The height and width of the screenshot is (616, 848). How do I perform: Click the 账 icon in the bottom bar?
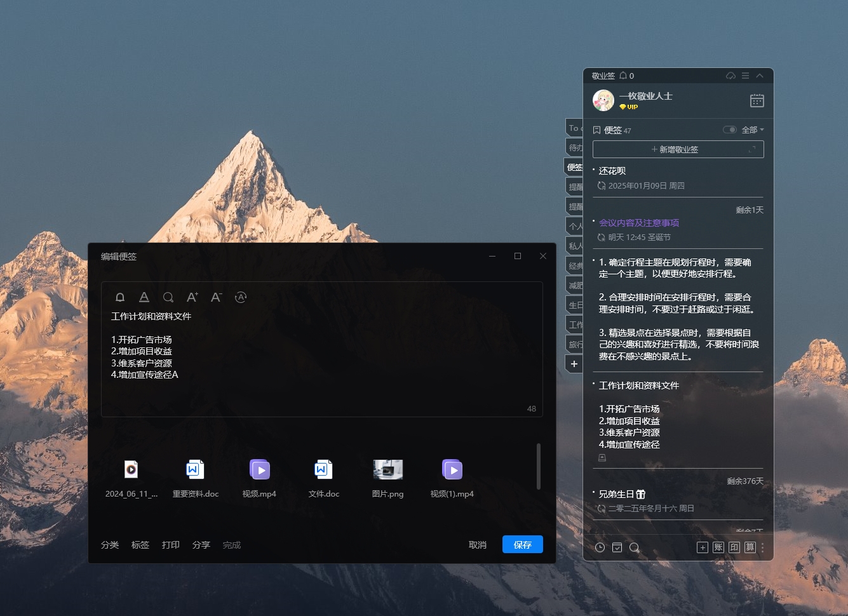tap(718, 547)
